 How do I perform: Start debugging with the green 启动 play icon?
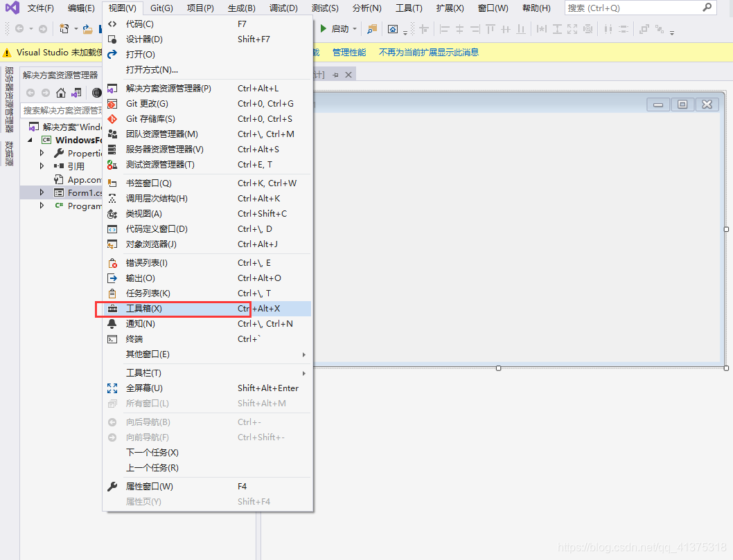(323, 29)
